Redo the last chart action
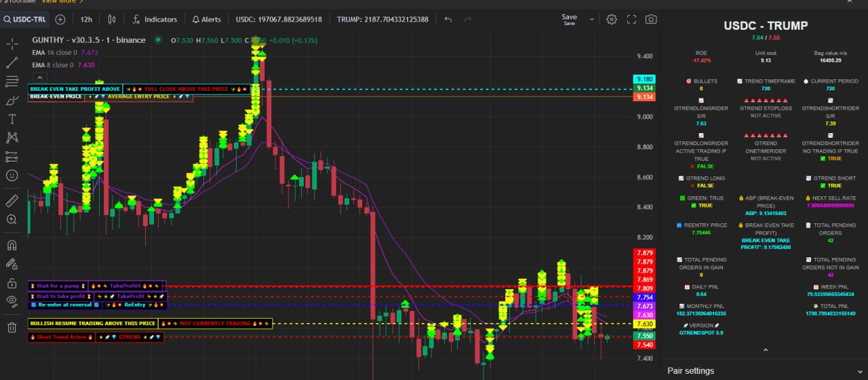The image size is (868, 380). coord(468,20)
